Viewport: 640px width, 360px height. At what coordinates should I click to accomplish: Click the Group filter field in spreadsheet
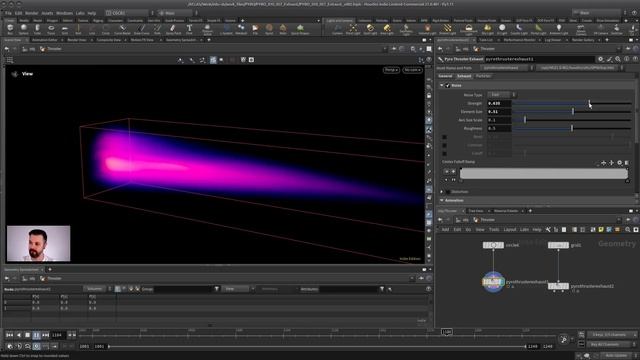182,289
